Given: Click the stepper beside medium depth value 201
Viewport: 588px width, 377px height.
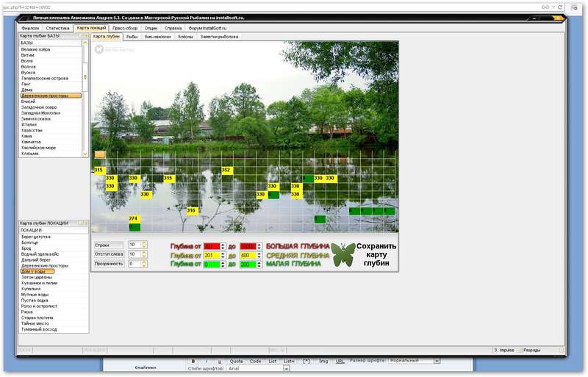Looking at the screenshot, I should pos(223,256).
